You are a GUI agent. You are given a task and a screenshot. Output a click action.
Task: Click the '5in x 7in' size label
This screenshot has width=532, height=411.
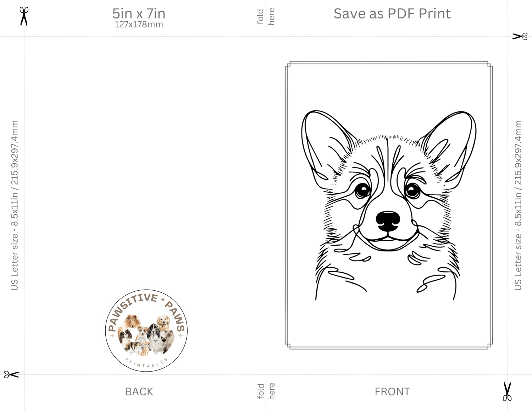(x=139, y=13)
